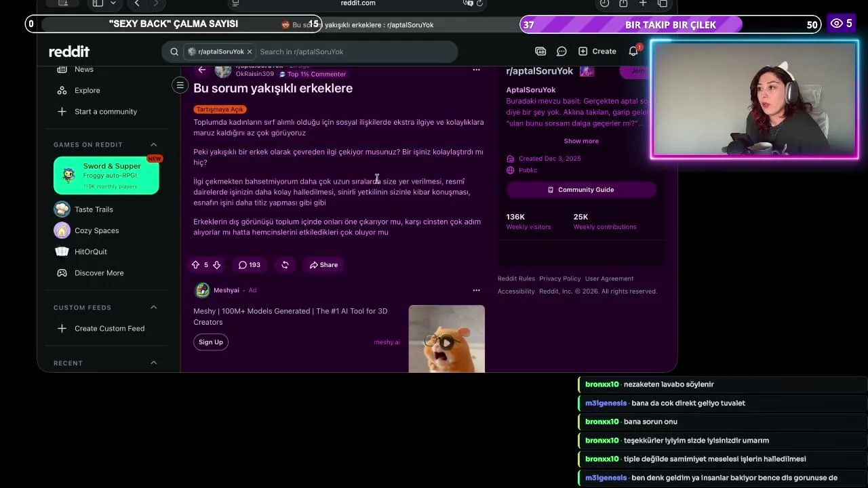Upvote the "Bu sorum yakışıklı erkeklere" post

point(196,265)
